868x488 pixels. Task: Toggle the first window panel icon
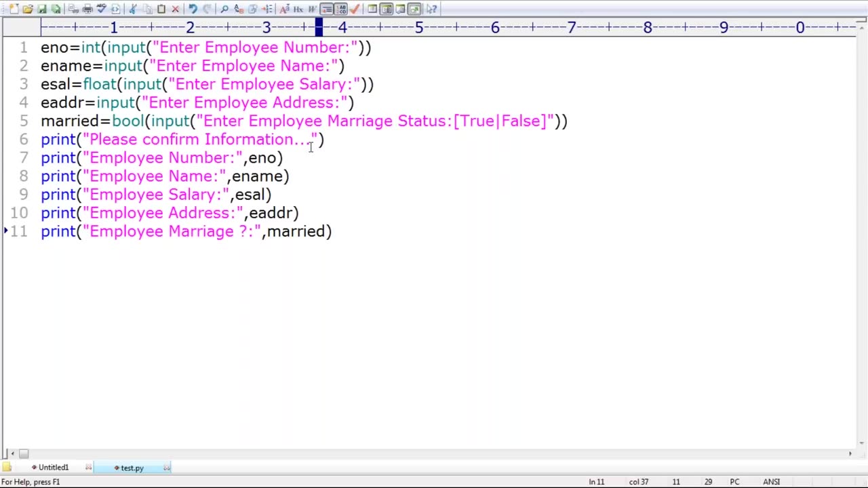point(372,9)
